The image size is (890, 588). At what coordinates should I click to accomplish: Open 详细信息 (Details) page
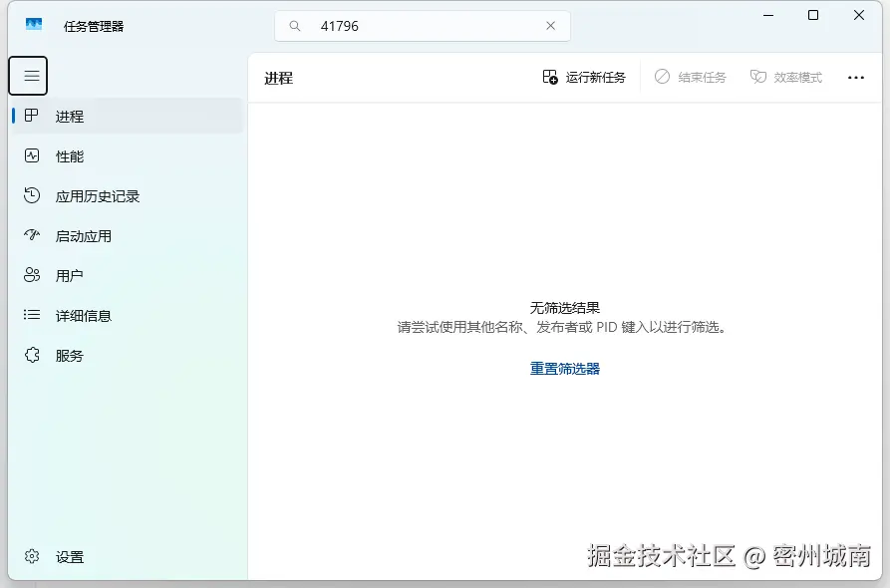coord(128,316)
